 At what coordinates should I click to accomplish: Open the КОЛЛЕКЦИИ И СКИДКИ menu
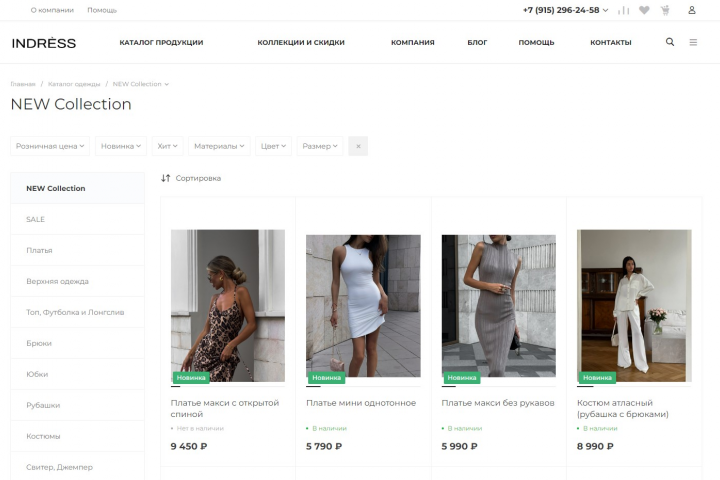301,42
